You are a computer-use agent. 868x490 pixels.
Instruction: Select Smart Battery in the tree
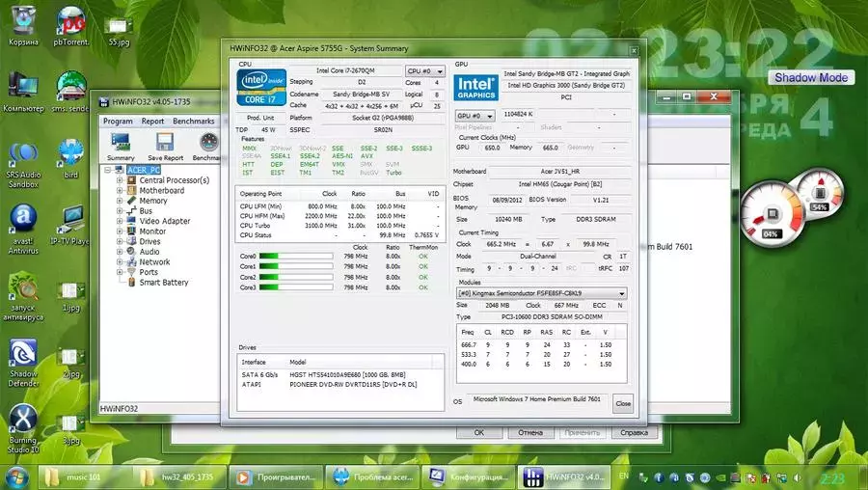click(x=164, y=283)
